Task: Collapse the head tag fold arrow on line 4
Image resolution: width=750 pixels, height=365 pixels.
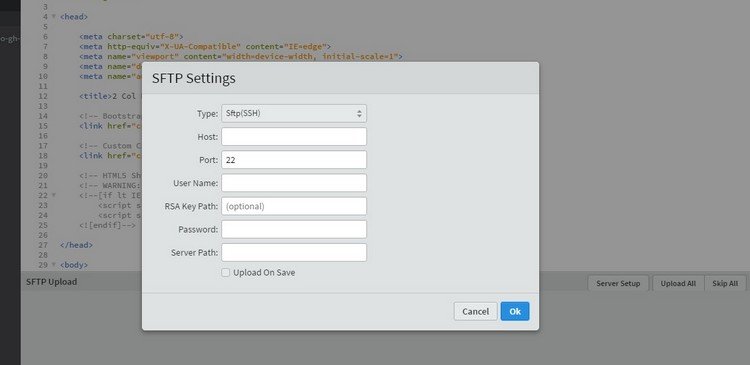Action: click(x=54, y=17)
